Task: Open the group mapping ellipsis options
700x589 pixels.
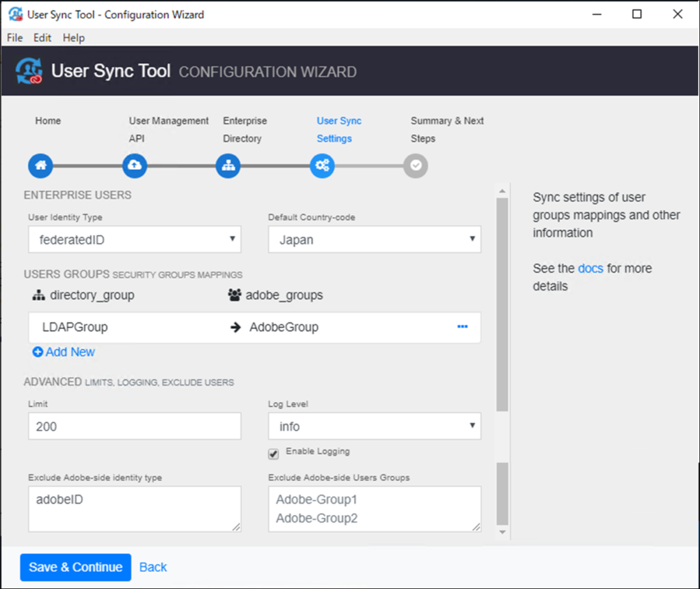Action: tap(463, 327)
